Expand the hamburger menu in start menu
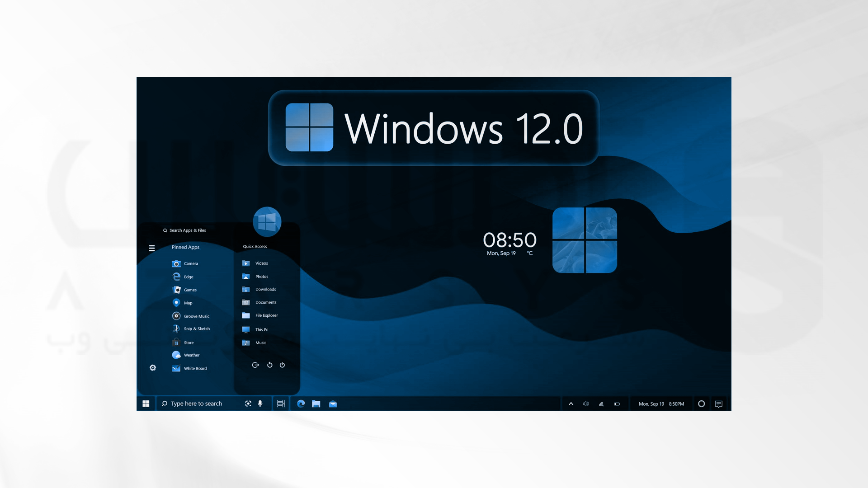 tap(152, 248)
